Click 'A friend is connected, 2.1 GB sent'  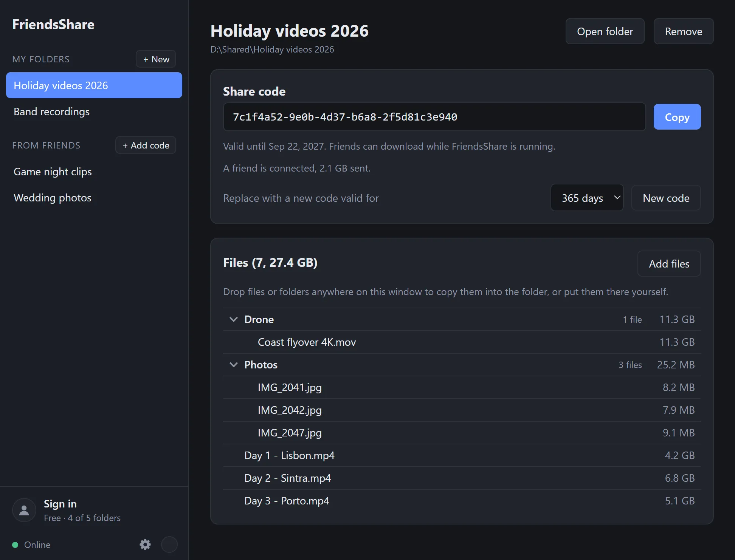(x=297, y=168)
